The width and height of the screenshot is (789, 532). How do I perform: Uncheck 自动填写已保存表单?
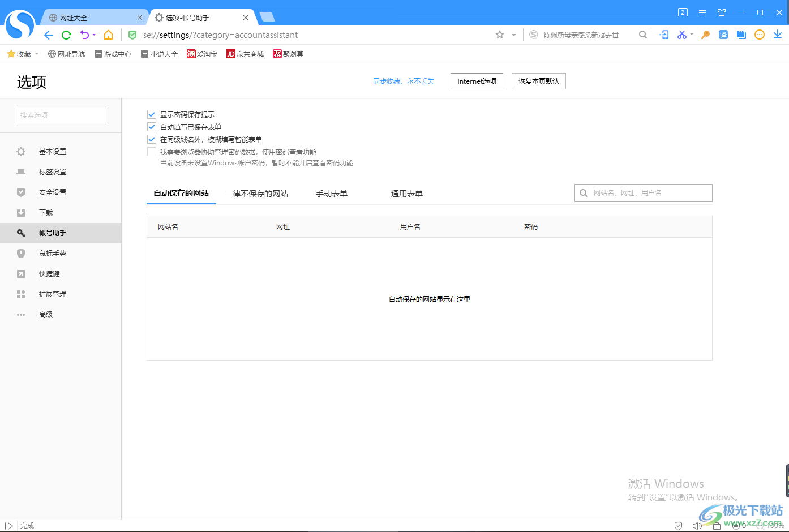[x=152, y=127]
